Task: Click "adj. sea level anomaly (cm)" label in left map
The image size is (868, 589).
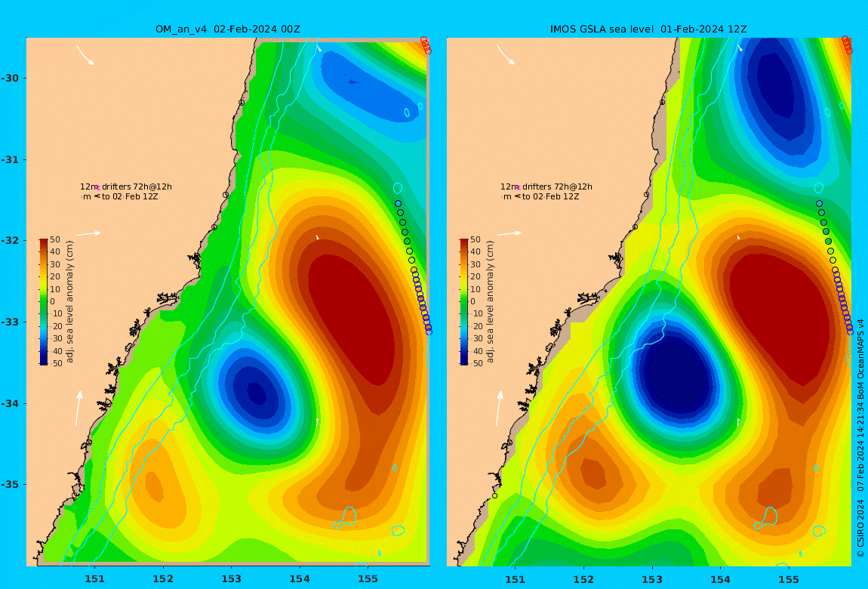Action: [x=69, y=302]
